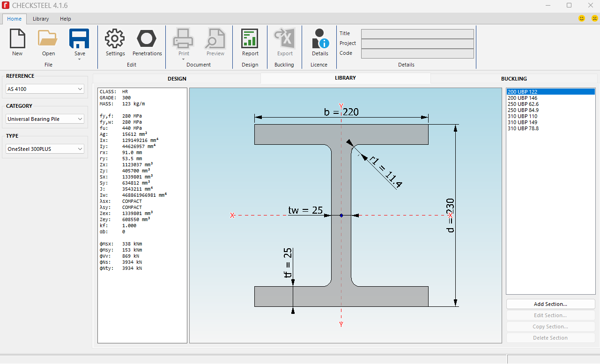This screenshot has height=364, width=600.
Task: Select section 310 UBP 78.8
Action: point(550,128)
